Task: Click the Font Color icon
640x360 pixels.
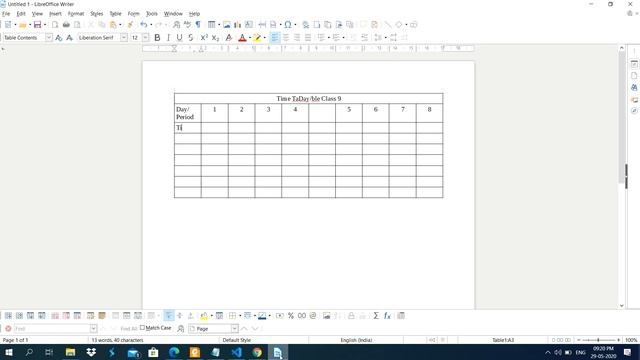Action: coord(242,38)
